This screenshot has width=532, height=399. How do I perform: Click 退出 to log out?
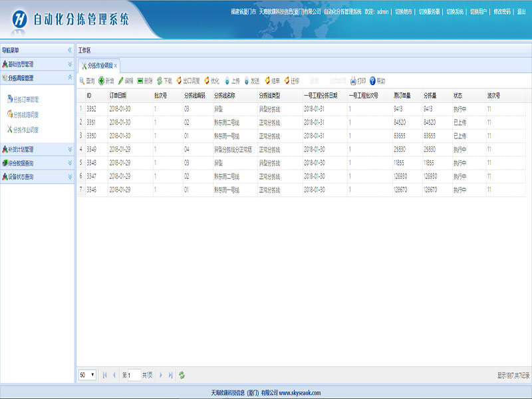point(521,11)
